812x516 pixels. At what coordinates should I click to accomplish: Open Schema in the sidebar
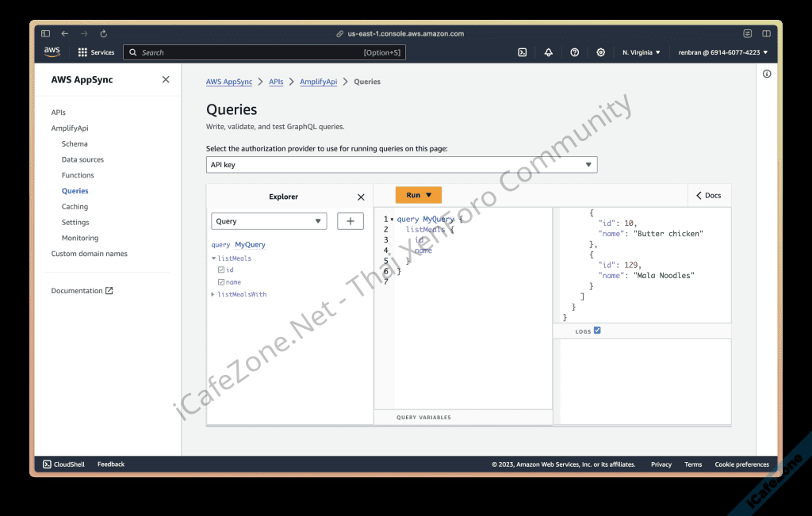(75, 144)
